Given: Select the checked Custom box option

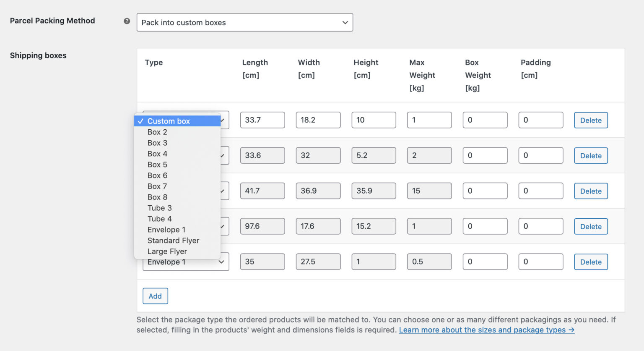Looking at the screenshot, I should 168,121.
